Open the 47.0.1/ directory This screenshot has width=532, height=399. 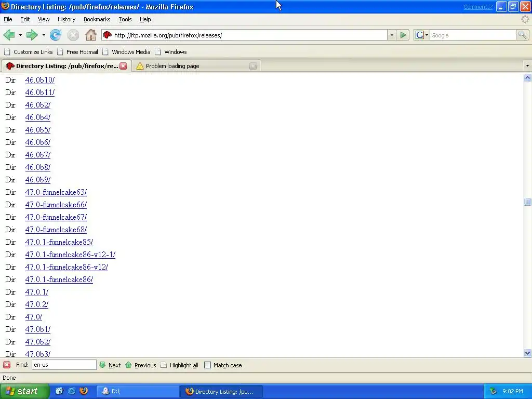[x=37, y=292]
